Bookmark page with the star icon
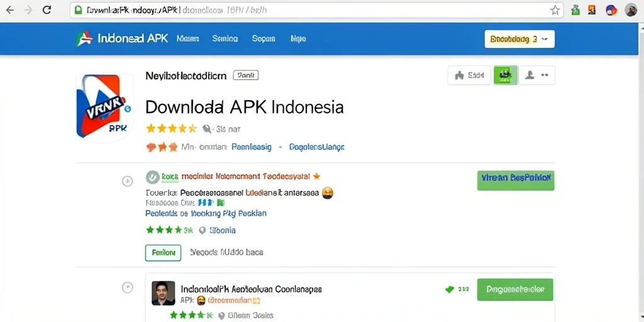The image size is (644, 322). (555, 11)
